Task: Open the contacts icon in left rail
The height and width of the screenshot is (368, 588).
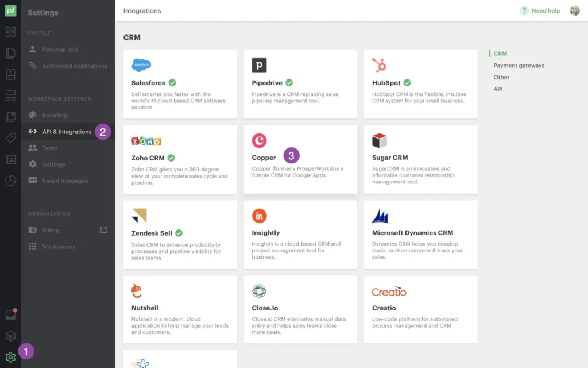Action: coord(10,159)
